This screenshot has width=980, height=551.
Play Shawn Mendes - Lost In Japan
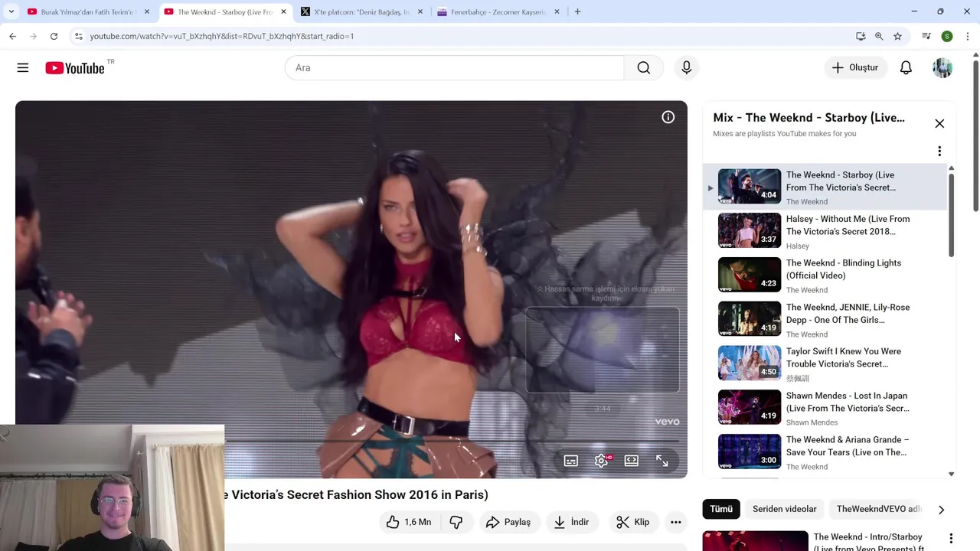click(825, 409)
